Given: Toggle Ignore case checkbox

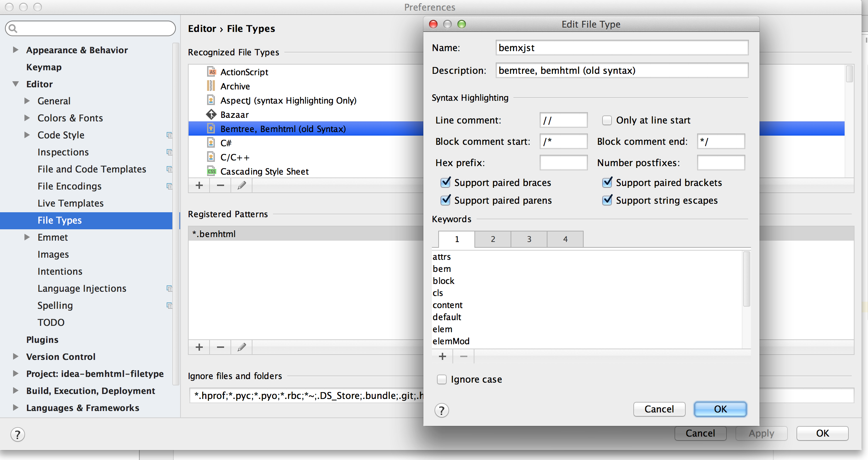Looking at the screenshot, I should point(441,379).
